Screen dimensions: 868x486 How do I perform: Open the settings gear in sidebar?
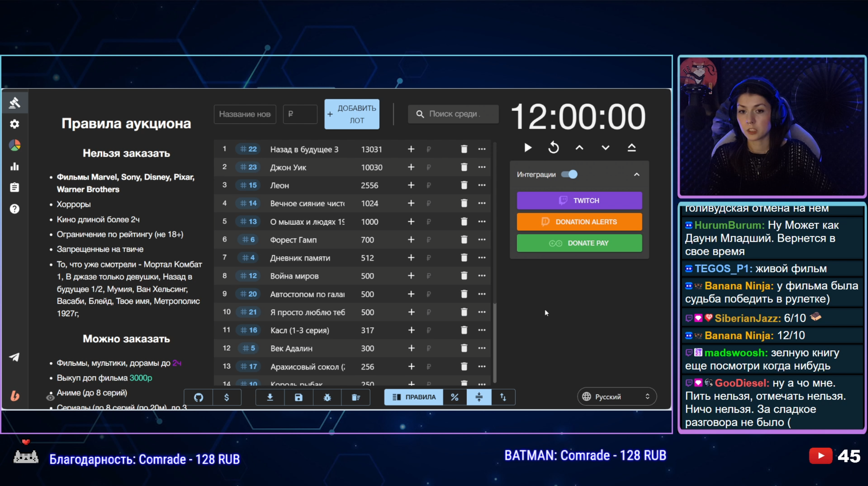coord(14,124)
